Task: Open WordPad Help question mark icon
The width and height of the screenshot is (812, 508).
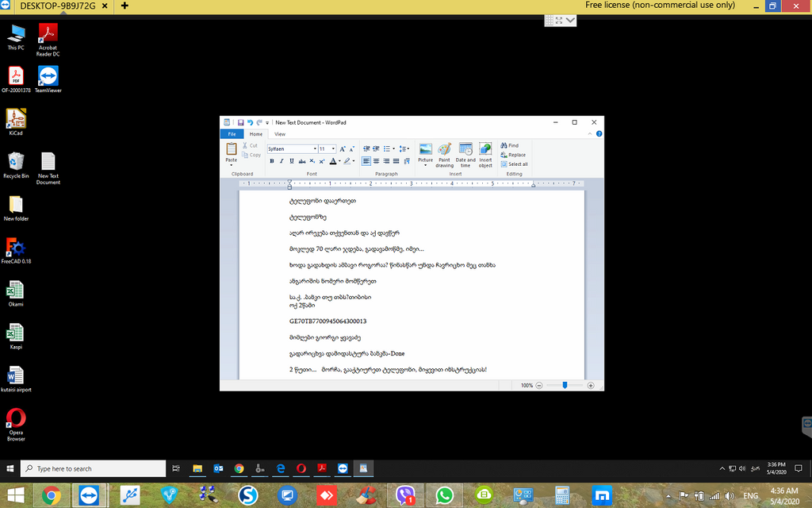Action: coord(599,133)
